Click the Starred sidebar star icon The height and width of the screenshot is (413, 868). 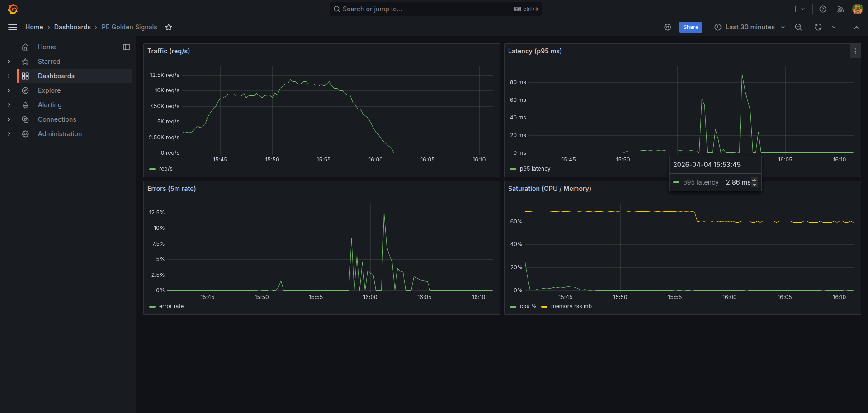click(25, 62)
